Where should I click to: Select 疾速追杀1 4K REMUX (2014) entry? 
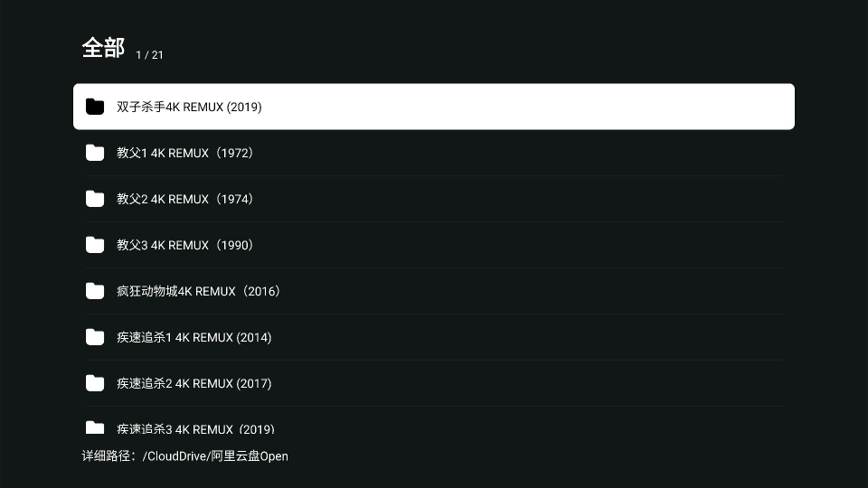click(x=193, y=337)
